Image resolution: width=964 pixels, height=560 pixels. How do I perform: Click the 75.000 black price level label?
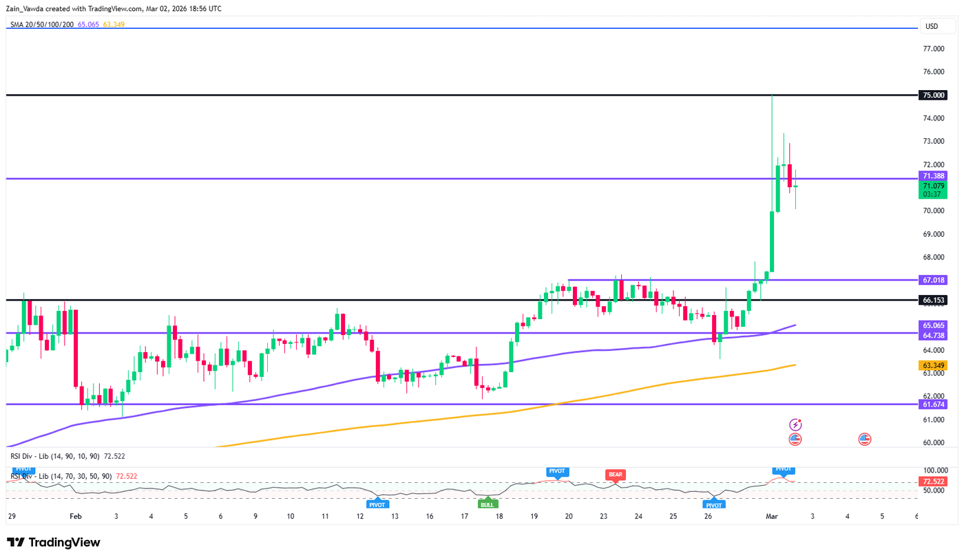click(x=933, y=95)
